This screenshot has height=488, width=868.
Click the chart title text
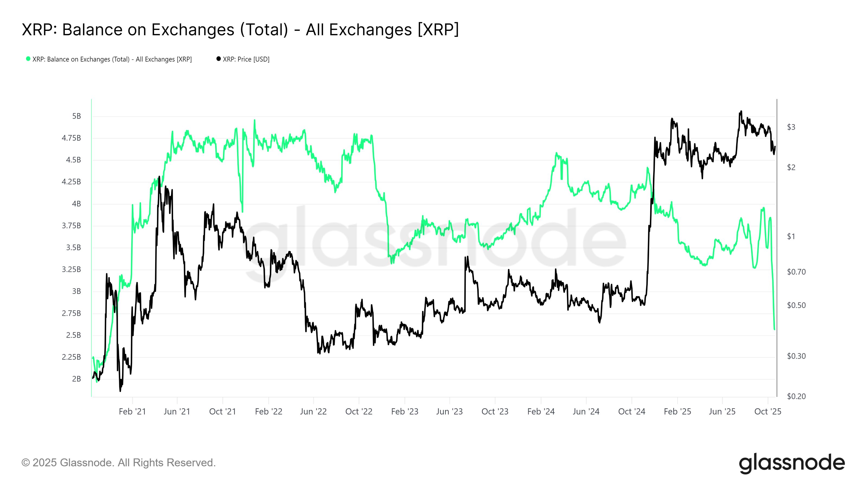coord(240,30)
